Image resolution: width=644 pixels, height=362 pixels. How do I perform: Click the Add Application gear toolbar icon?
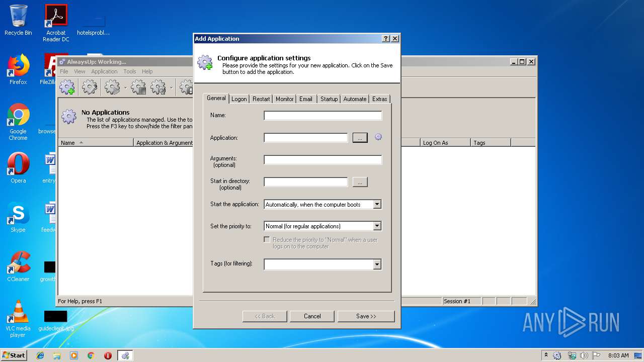(67, 87)
